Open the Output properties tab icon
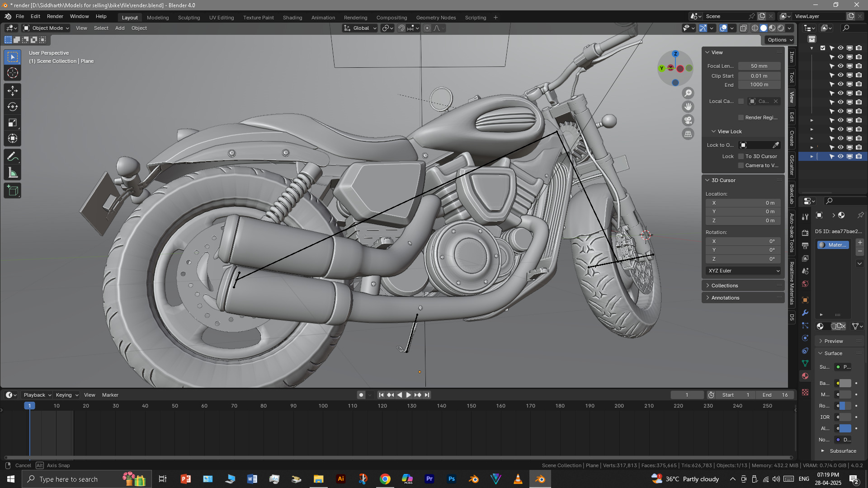868x488 pixels. pyautogui.click(x=805, y=245)
